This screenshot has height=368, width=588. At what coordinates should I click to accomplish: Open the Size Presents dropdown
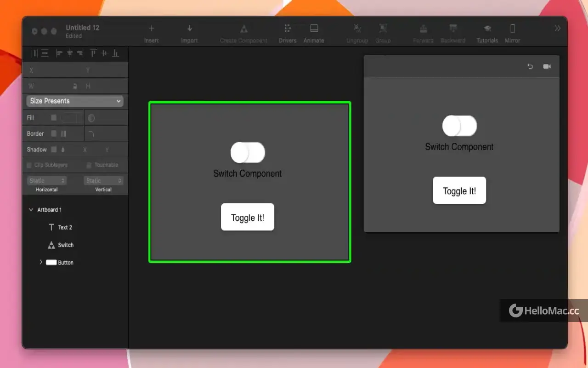(x=75, y=101)
